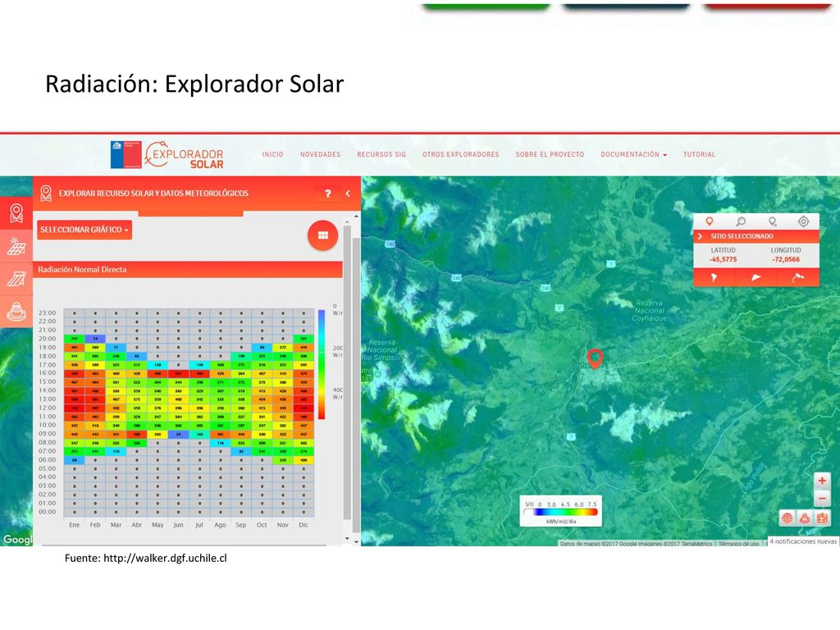Click the red site marker on map
This screenshot has height=630, width=840.
(x=595, y=358)
